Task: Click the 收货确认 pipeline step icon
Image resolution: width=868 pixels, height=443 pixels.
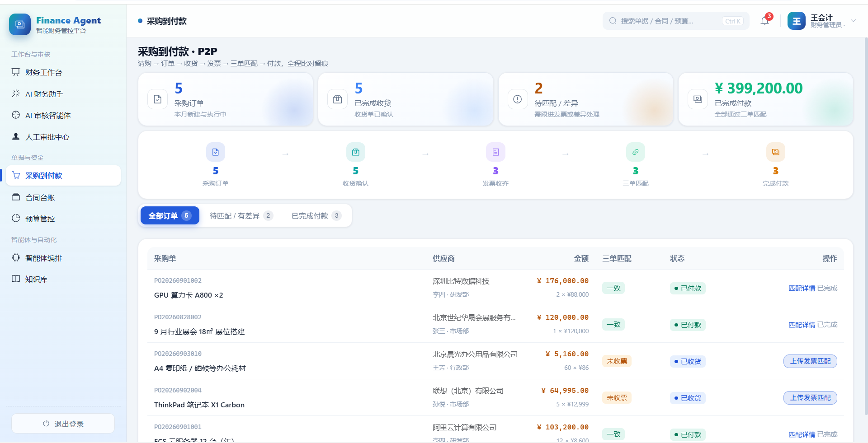Action: pyautogui.click(x=356, y=152)
